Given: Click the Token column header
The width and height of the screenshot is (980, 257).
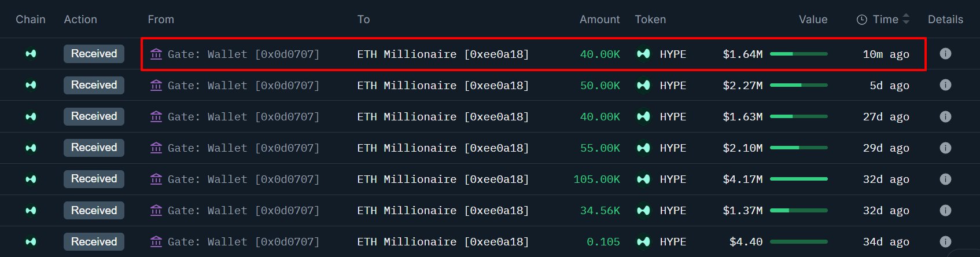Looking at the screenshot, I should pos(650,20).
